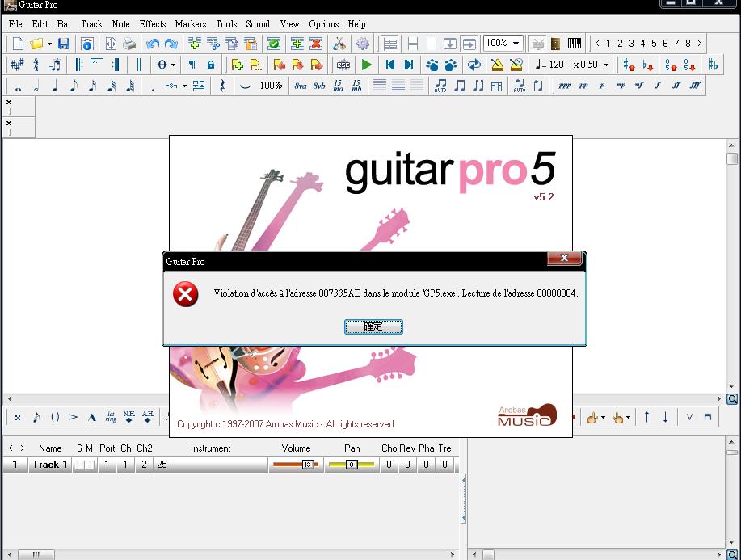This screenshot has width=741, height=560.
Task: Select the Track 1 name cell
Action: coord(49,465)
